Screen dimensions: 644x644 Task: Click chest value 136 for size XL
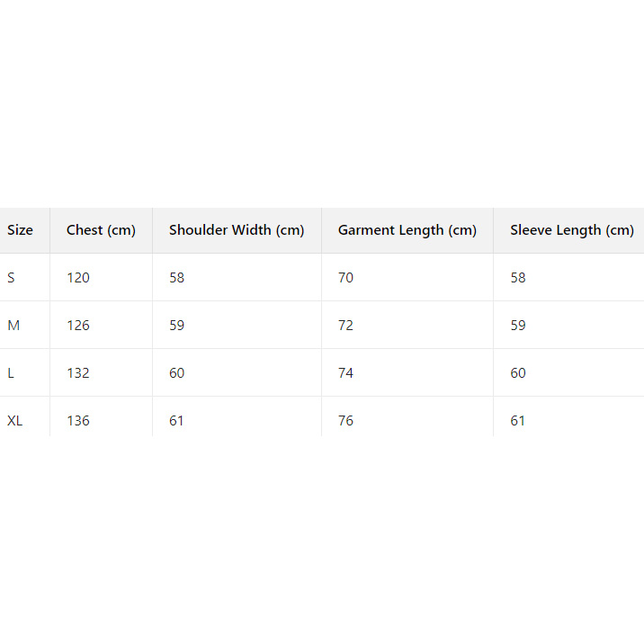coord(78,421)
